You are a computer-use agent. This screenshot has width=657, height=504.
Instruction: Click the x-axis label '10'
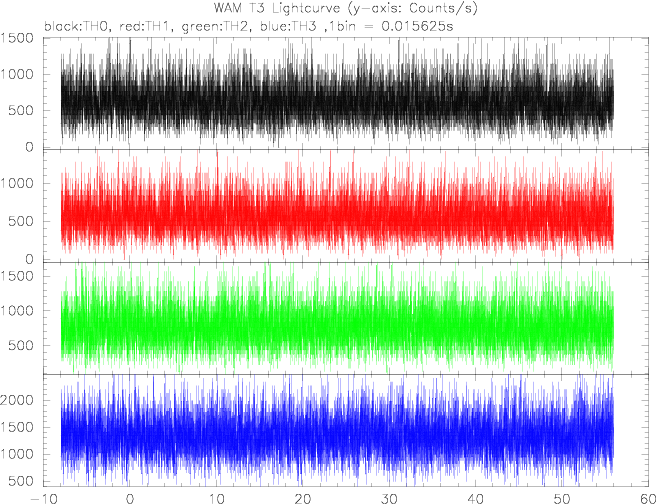(216, 499)
